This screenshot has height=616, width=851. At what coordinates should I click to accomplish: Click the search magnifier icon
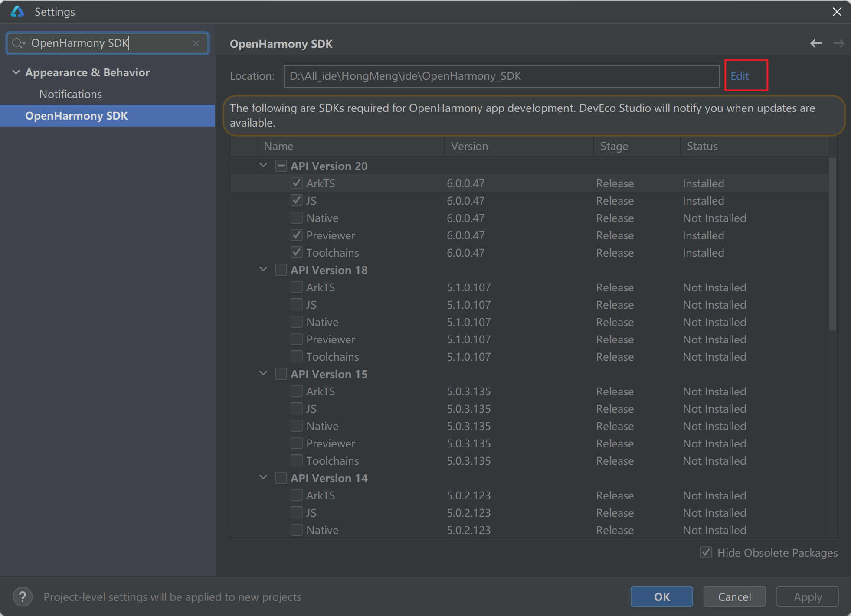click(18, 43)
